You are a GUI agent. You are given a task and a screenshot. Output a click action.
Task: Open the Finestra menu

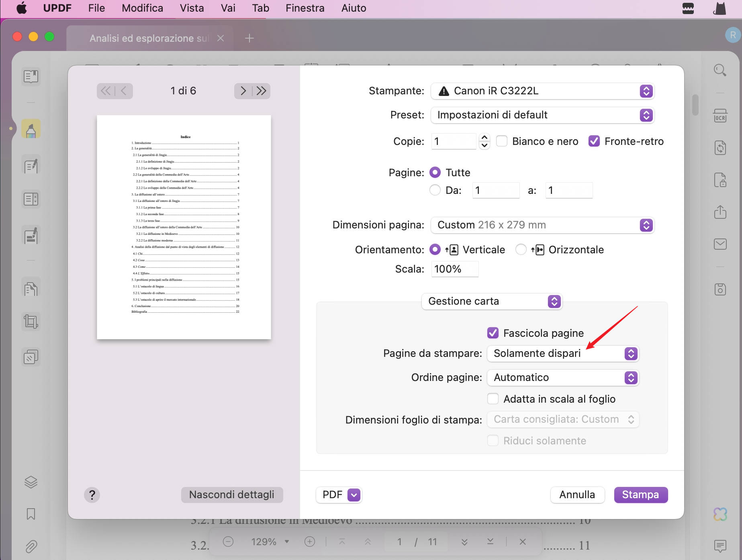coord(305,8)
